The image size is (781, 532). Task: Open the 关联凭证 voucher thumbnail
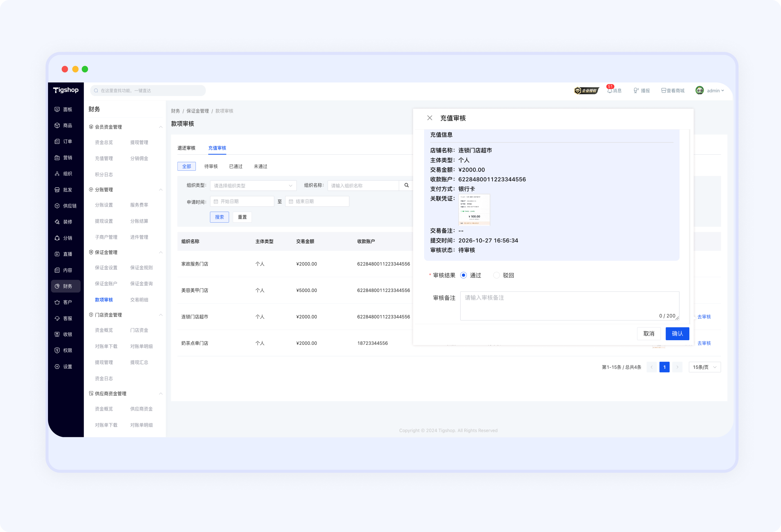coord(474,210)
